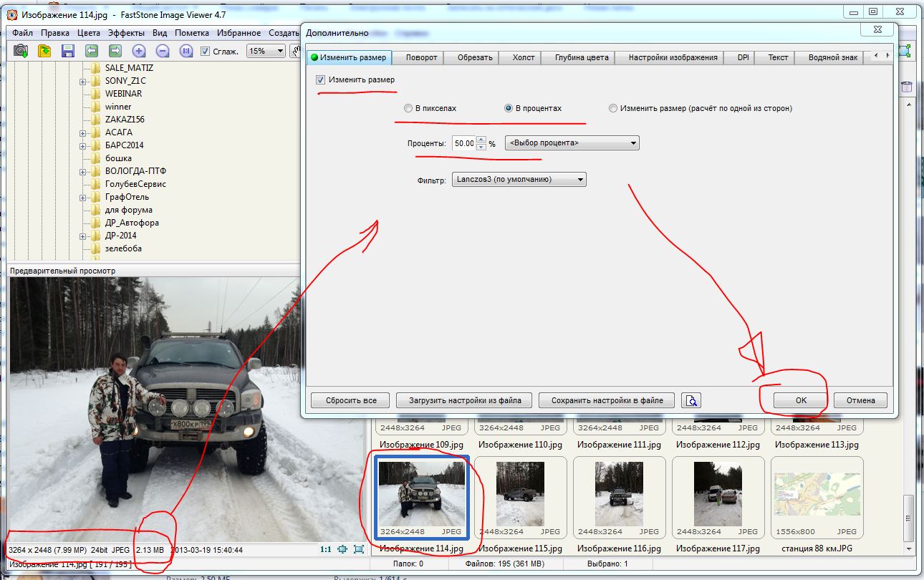Expand the БАРС2014 folder tree node
Image resolution: width=924 pixels, height=580 pixels.
(84, 145)
